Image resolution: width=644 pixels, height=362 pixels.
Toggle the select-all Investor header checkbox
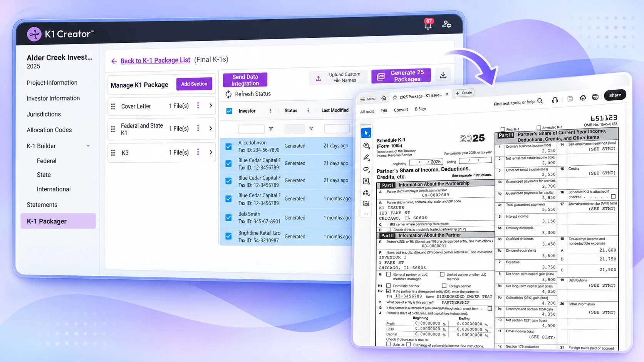click(x=229, y=111)
